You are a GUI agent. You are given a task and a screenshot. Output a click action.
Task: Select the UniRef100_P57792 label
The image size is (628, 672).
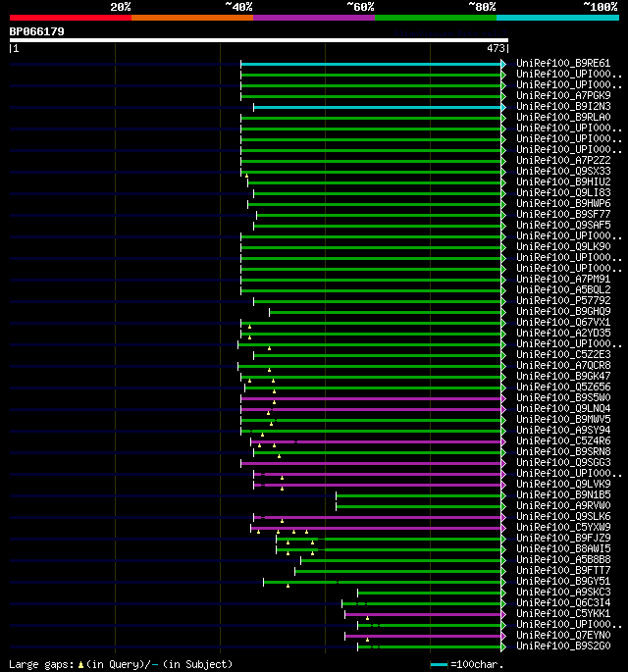[563, 300]
